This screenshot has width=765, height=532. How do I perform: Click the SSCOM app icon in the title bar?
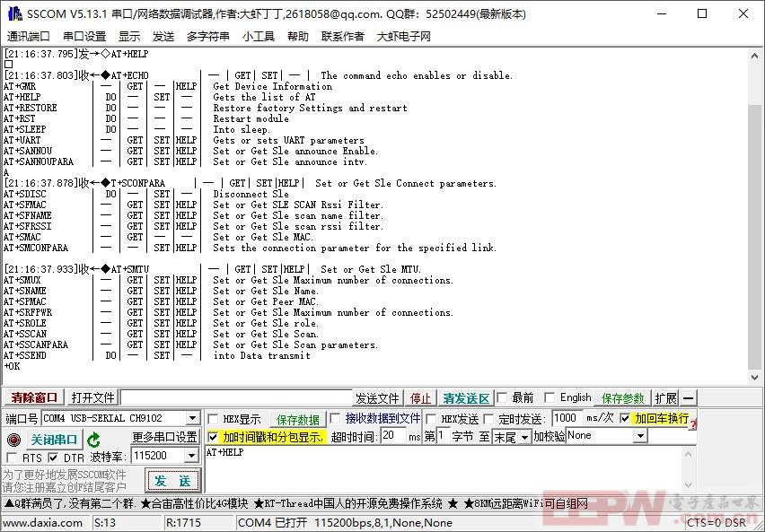[15, 13]
